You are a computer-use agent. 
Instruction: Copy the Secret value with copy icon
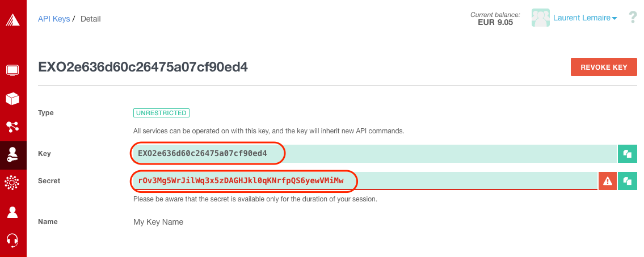[x=627, y=181]
